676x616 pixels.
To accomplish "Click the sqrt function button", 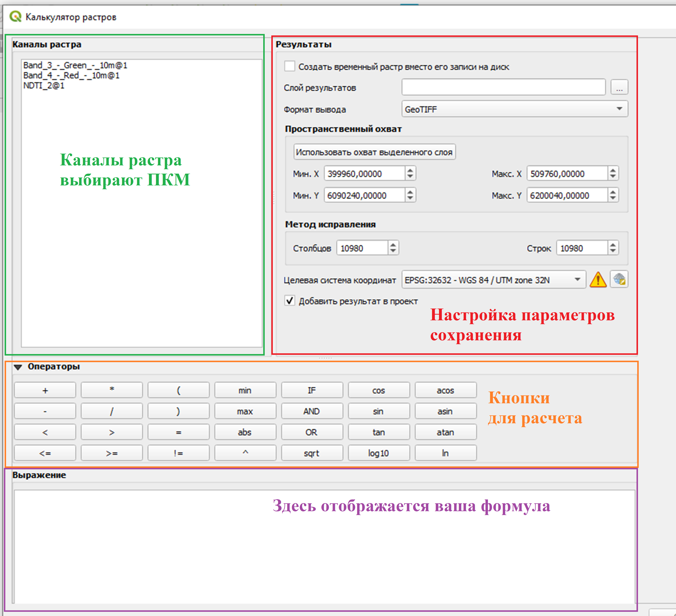I will [312, 453].
